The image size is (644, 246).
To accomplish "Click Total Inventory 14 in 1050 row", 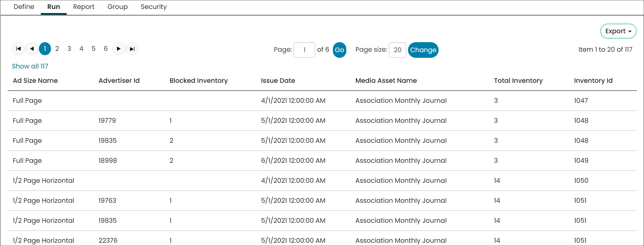I will 497,181.
